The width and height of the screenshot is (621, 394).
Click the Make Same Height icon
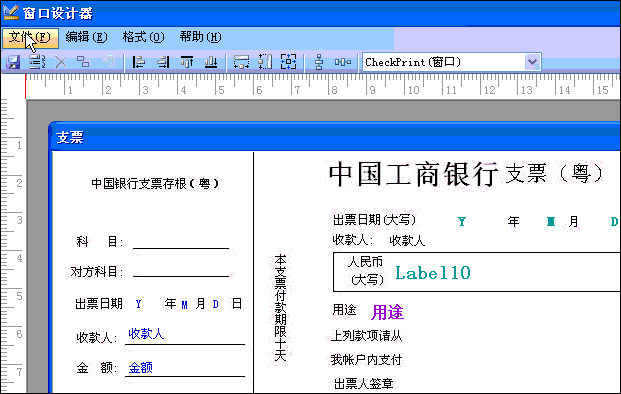click(x=265, y=62)
